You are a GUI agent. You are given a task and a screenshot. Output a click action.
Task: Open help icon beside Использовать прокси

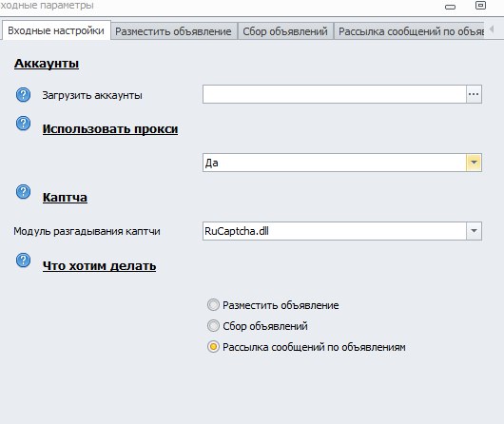click(x=23, y=124)
